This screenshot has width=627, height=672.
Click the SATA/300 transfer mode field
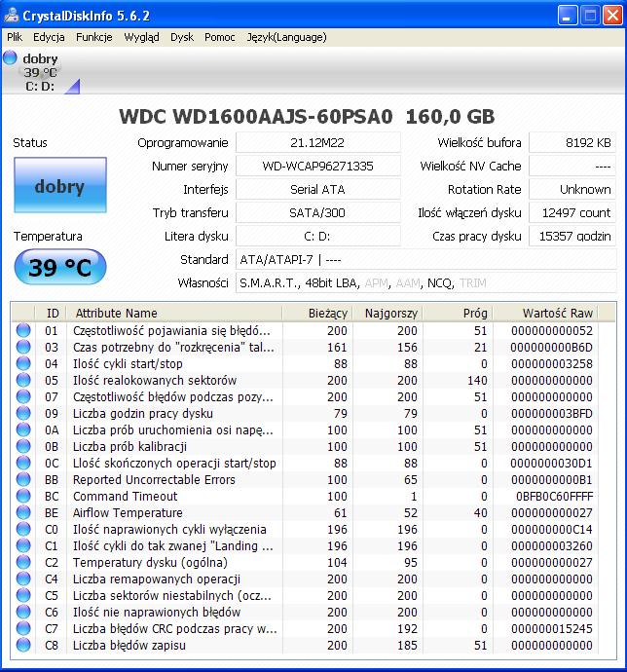318,212
